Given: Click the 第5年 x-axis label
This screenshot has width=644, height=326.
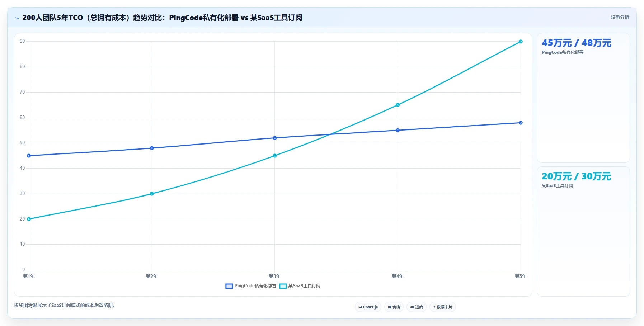Looking at the screenshot, I should tap(521, 276).
